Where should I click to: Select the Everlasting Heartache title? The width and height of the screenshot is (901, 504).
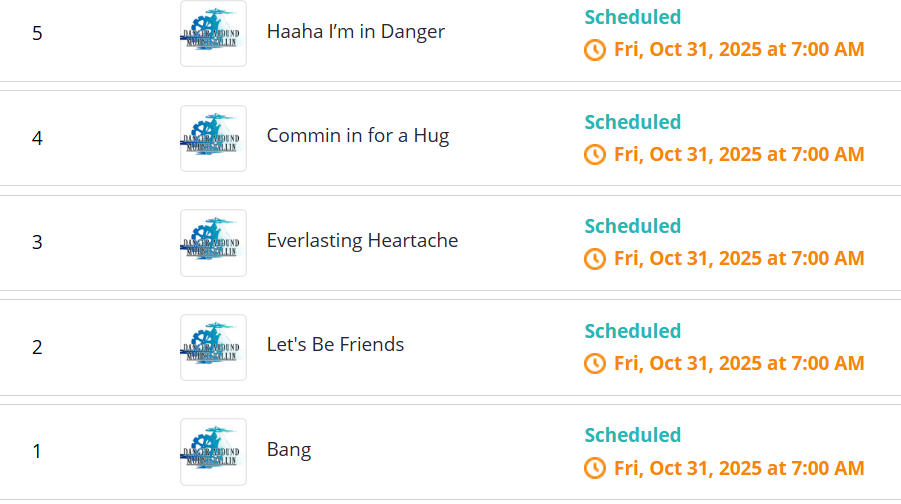[362, 241]
